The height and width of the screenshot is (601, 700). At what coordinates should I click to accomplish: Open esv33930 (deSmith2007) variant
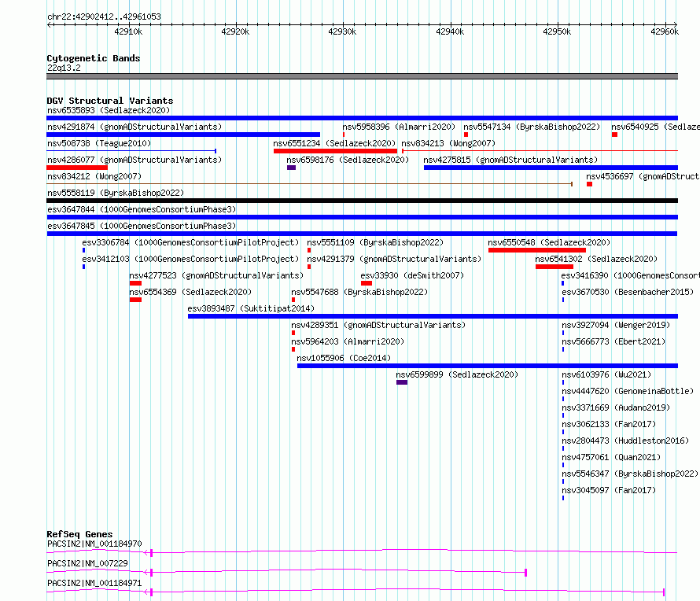pyautogui.click(x=412, y=275)
